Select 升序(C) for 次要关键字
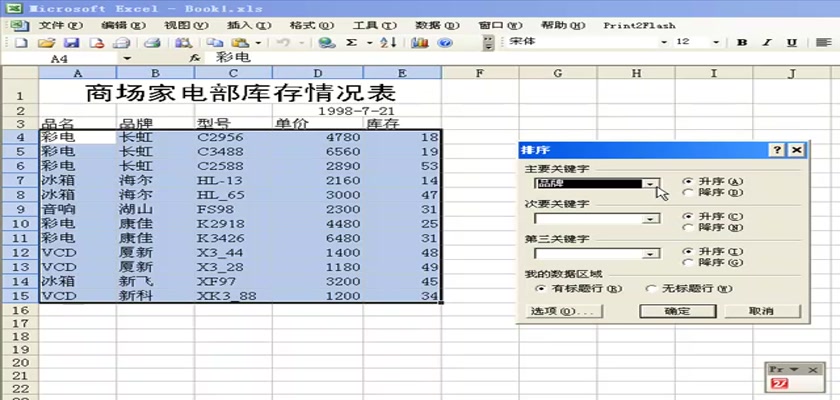This screenshot has height=400, width=840. (x=713, y=216)
